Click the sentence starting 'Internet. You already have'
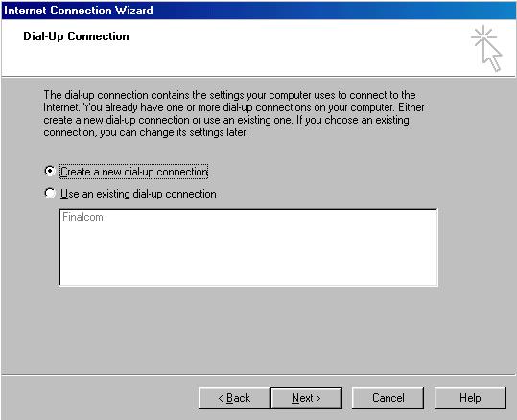The height and width of the screenshot is (420, 517). click(x=234, y=107)
